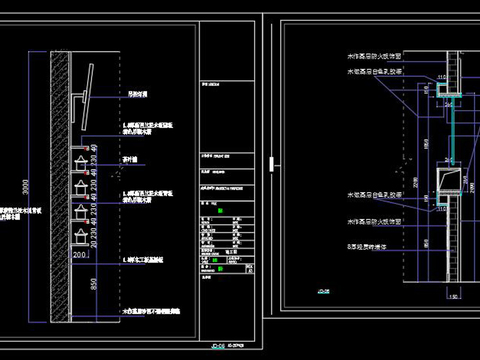This screenshot has width=480, height=360.
Task: Click the lower window frame box section
Action: tap(449, 180)
